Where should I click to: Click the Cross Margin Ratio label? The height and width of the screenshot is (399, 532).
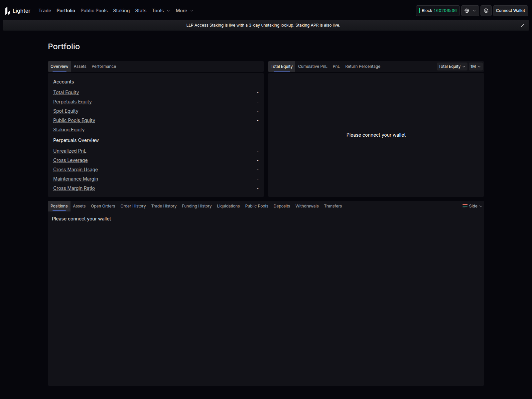click(x=74, y=188)
